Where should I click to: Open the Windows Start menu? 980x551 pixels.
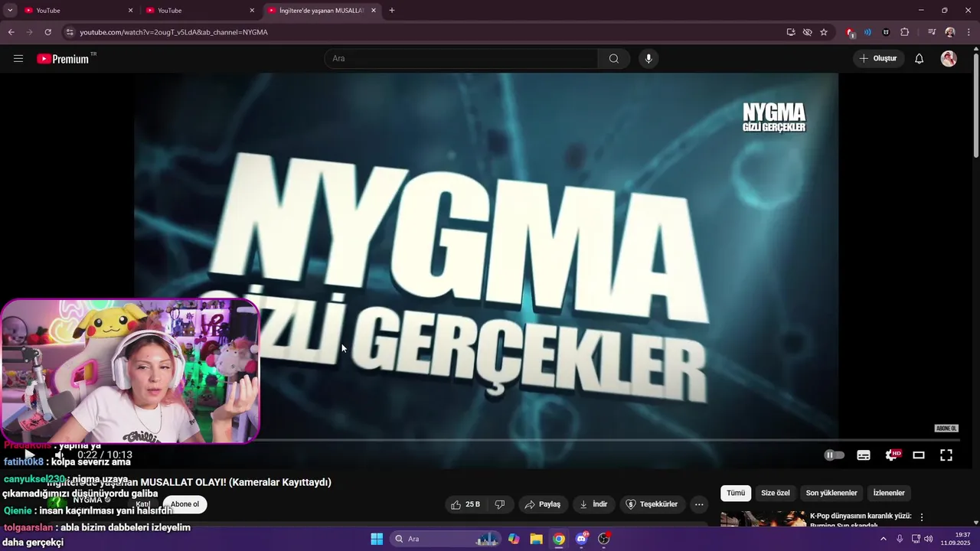coord(377,539)
